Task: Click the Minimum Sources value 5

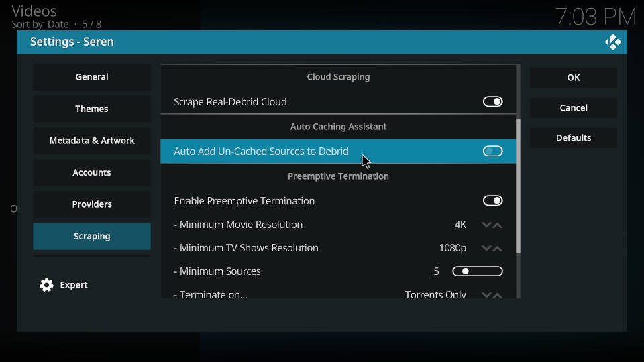Action: click(x=436, y=271)
